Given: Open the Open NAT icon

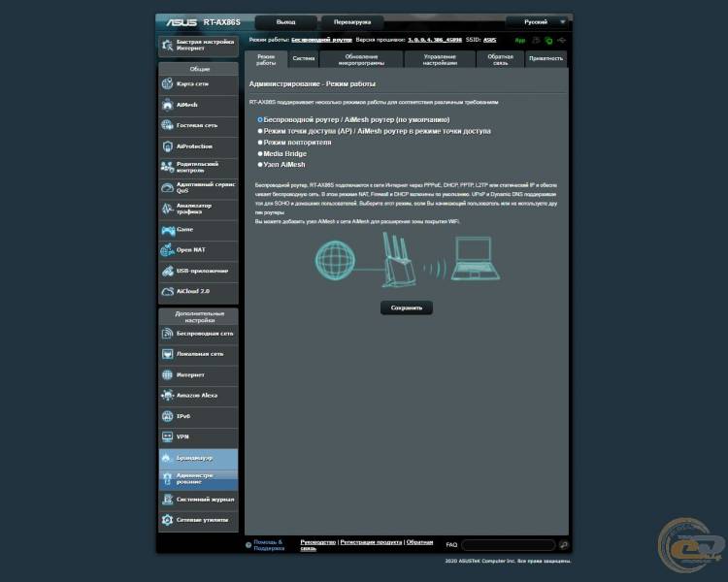Looking at the screenshot, I should pos(167,250).
